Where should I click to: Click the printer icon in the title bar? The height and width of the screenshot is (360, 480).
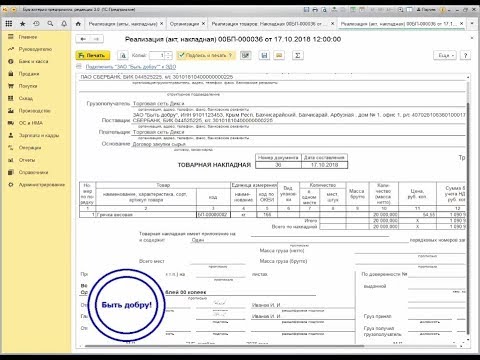pos(315,10)
